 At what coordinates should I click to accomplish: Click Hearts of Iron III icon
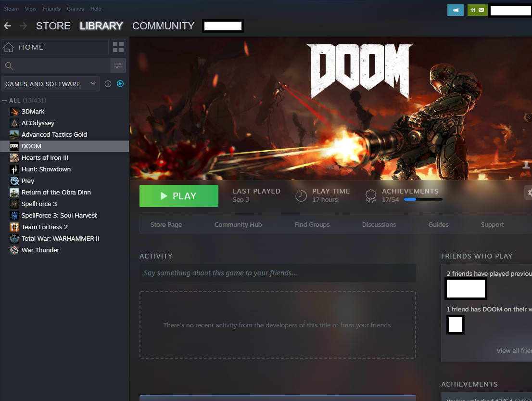click(x=14, y=157)
